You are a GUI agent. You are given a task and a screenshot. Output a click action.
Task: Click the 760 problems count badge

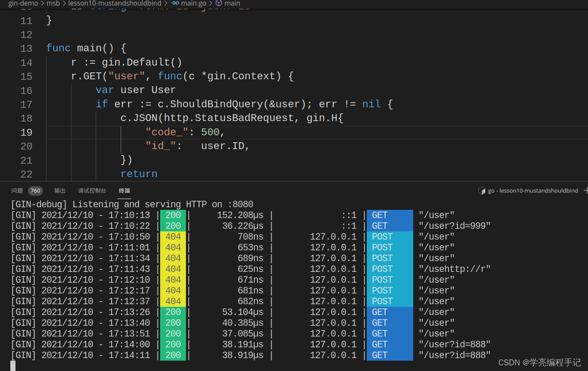click(35, 190)
